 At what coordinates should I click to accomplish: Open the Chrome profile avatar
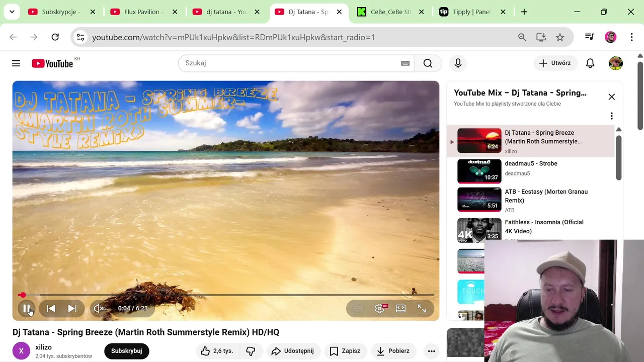coord(610,37)
